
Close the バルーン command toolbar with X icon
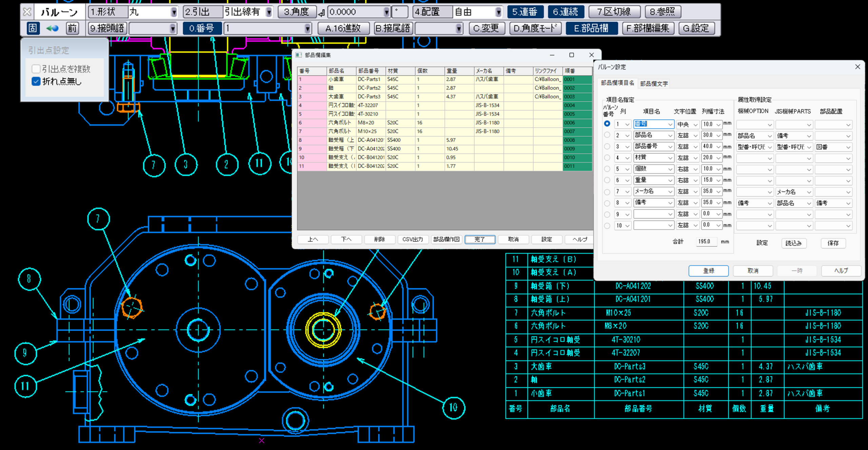[27, 12]
